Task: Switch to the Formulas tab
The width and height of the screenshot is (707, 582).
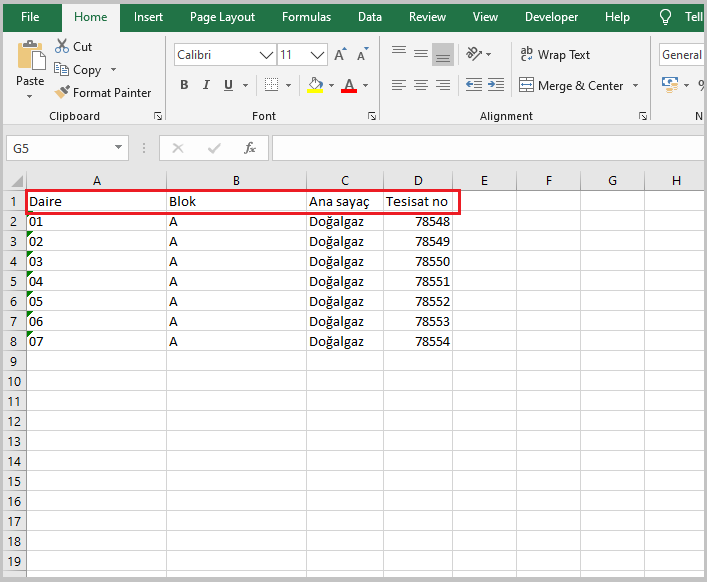Action: (x=306, y=17)
